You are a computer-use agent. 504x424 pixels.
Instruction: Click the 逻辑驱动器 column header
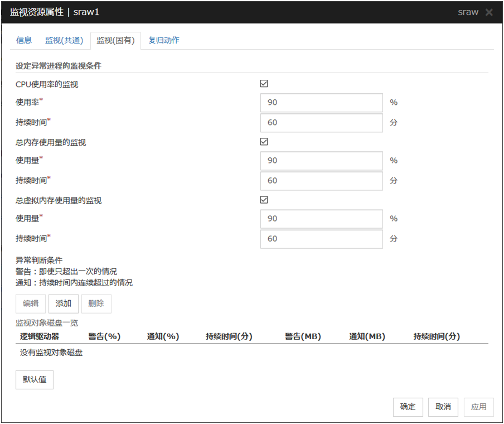pyautogui.click(x=40, y=336)
